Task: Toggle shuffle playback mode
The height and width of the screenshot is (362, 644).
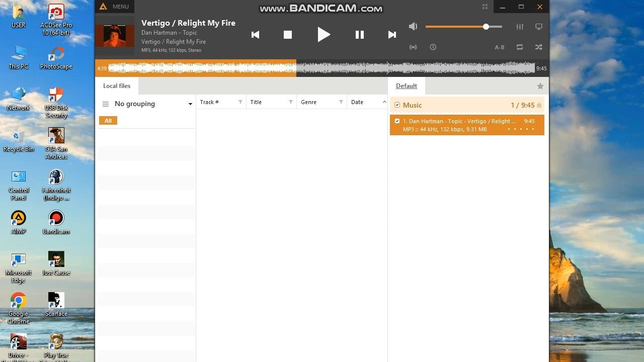Action: coord(538,47)
